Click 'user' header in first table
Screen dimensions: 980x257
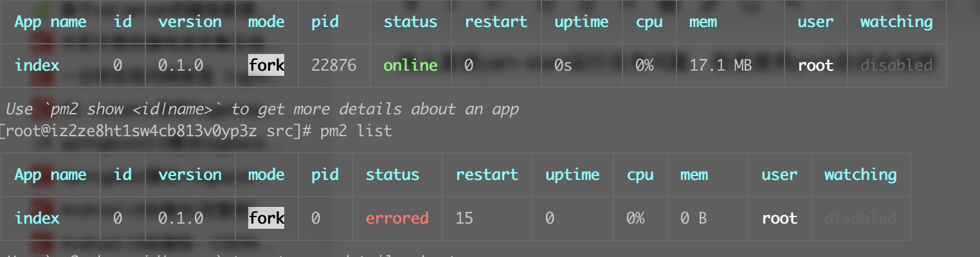[x=815, y=22]
